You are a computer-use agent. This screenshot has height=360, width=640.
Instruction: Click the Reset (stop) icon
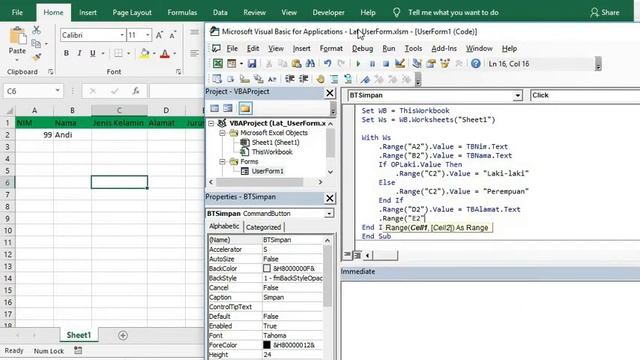click(386, 64)
